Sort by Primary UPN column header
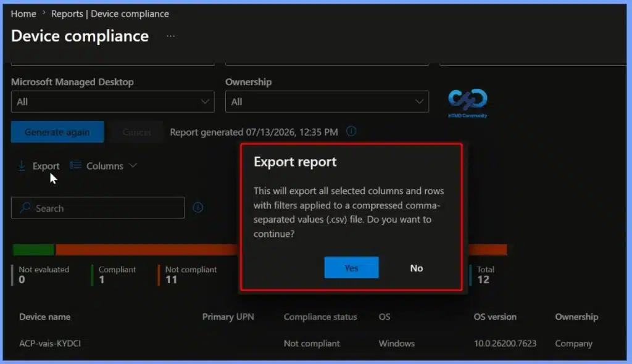Screen dimensions: 632x364 pos(228,317)
